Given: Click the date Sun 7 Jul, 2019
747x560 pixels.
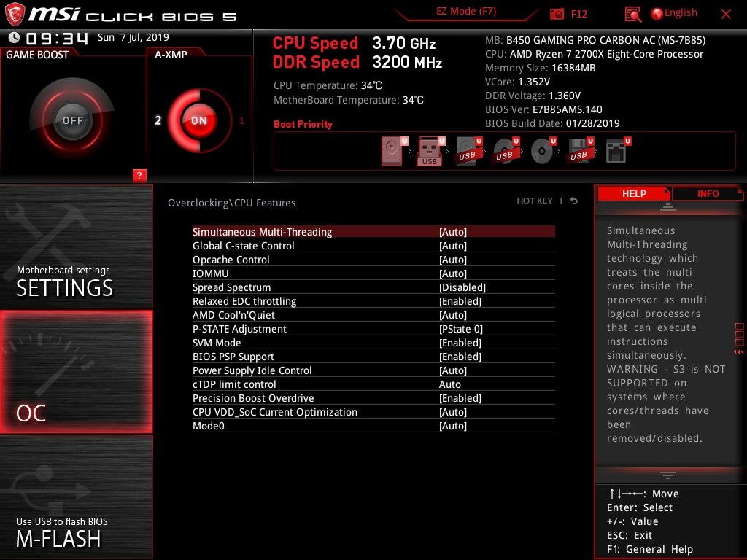Looking at the screenshot, I should click(133, 37).
